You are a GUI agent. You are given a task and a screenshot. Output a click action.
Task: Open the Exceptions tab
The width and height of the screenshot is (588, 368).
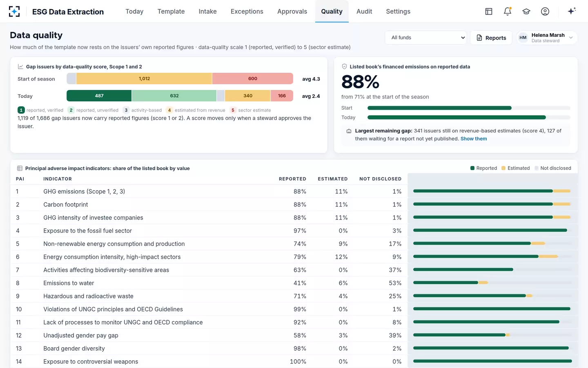tap(247, 11)
